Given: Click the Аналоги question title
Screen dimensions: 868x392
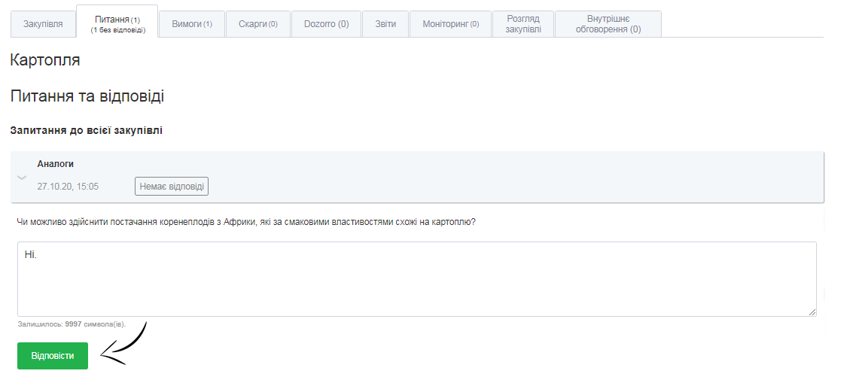Looking at the screenshot, I should (x=56, y=164).
